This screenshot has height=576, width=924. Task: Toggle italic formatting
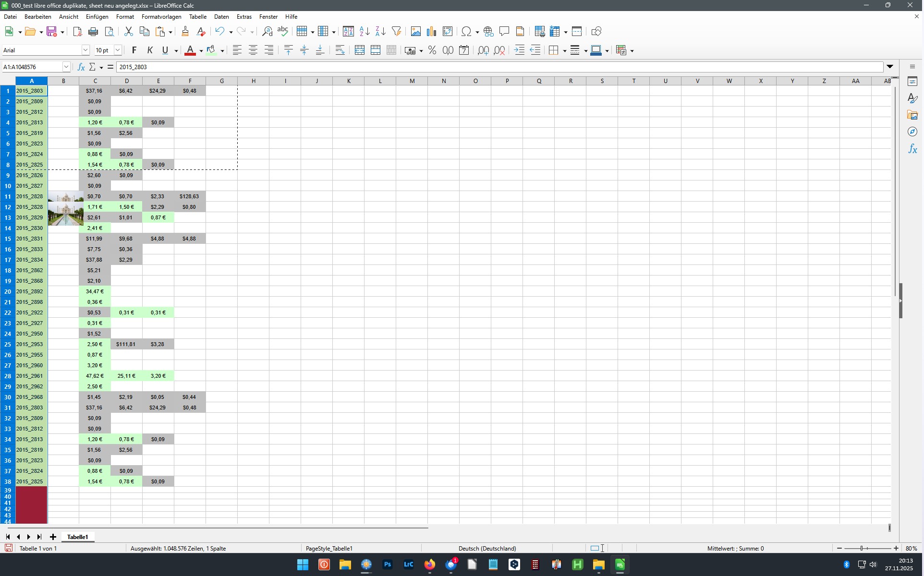click(x=149, y=50)
